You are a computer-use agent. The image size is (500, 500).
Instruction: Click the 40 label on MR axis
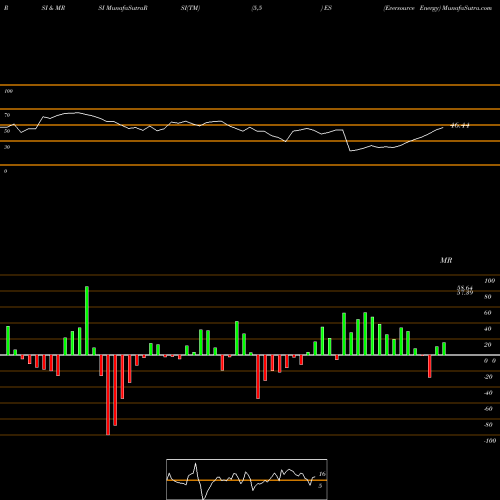pos(488,329)
